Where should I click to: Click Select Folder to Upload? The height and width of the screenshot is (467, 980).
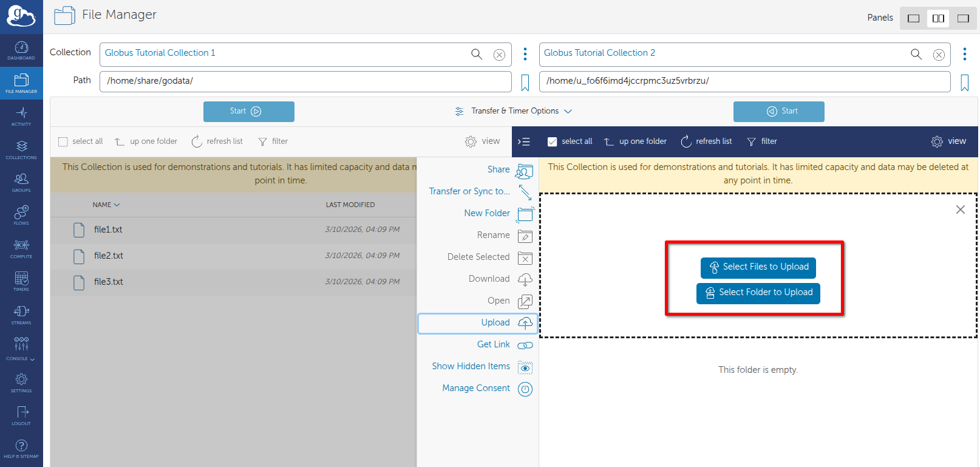click(x=758, y=293)
